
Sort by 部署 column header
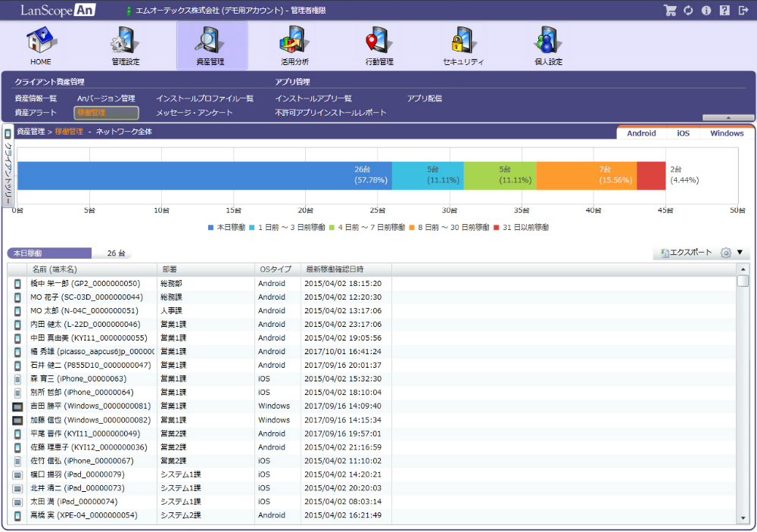coord(206,269)
